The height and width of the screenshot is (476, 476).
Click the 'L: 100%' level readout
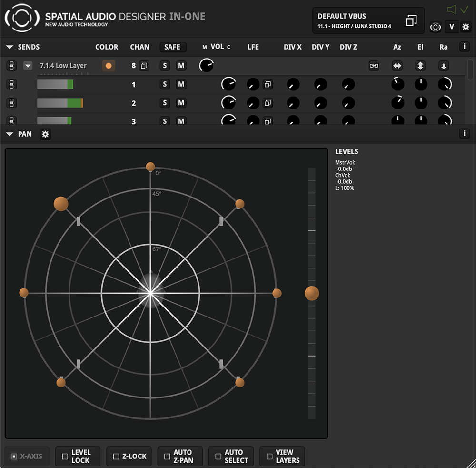pos(345,188)
